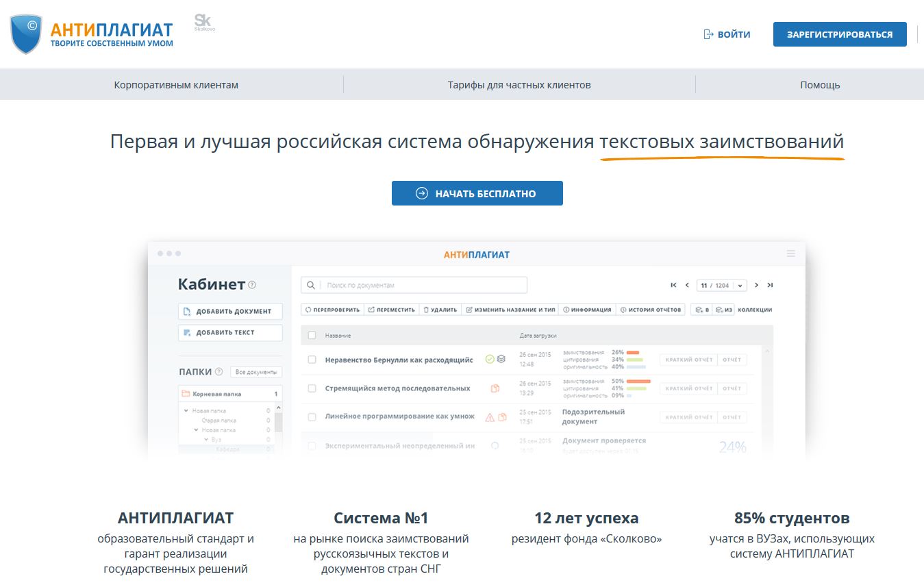Click the Подозрительный документ status text

(593, 416)
